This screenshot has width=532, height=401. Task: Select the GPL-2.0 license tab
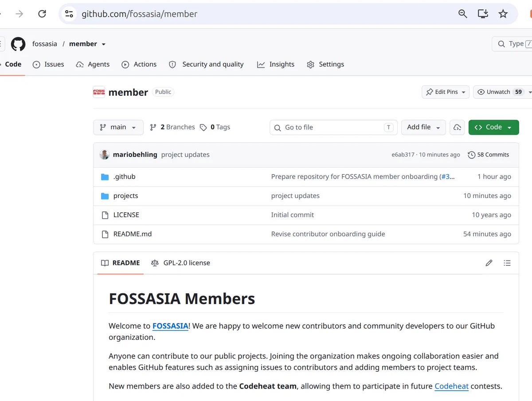(180, 263)
